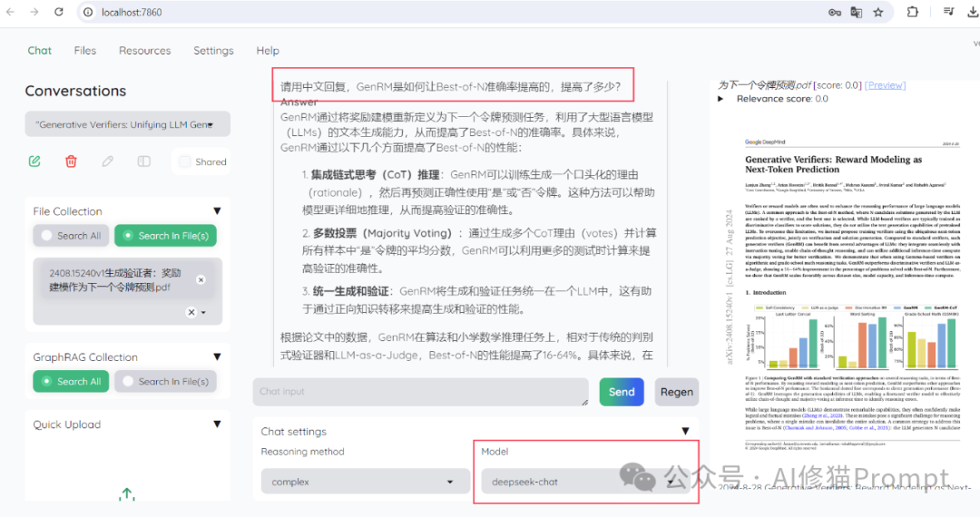The height and width of the screenshot is (517, 980).
Task: Switch to the Files tab
Action: (85, 51)
